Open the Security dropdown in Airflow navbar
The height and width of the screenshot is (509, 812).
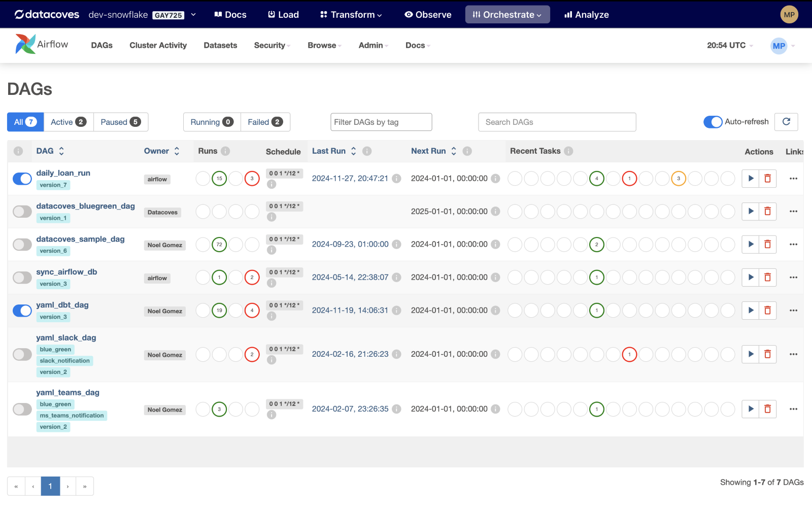pyautogui.click(x=272, y=45)
